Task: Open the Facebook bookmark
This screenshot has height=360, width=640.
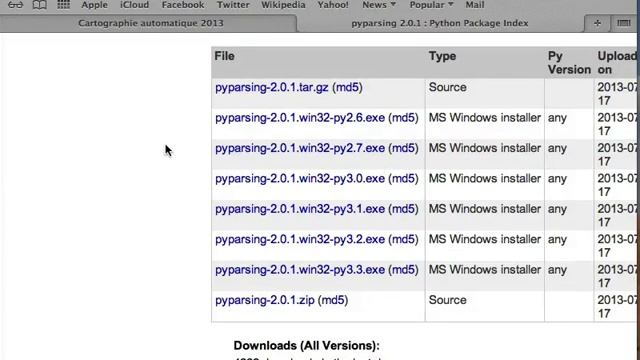Action: tap(183, 5)
